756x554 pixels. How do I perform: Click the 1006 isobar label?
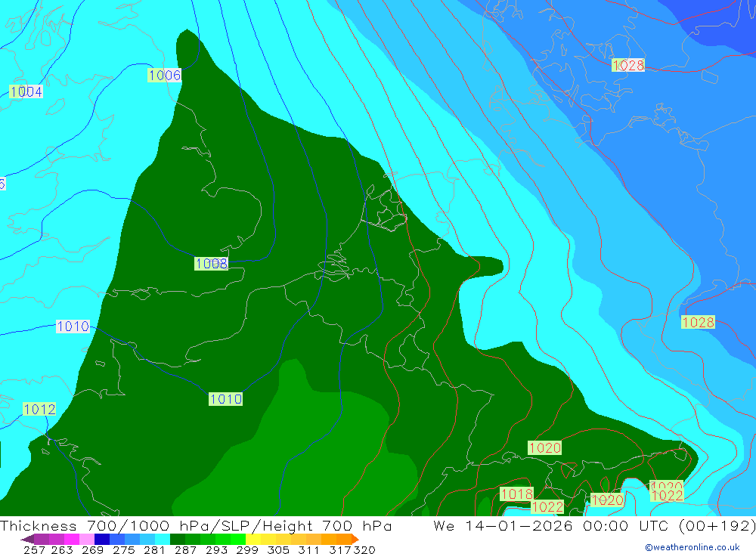tap(164, 76)
